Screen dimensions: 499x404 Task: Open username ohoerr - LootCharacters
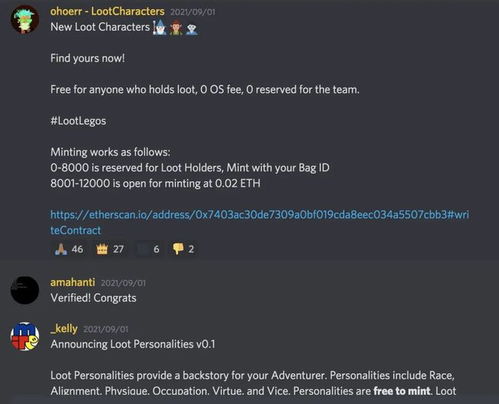(x=107, y=11)
